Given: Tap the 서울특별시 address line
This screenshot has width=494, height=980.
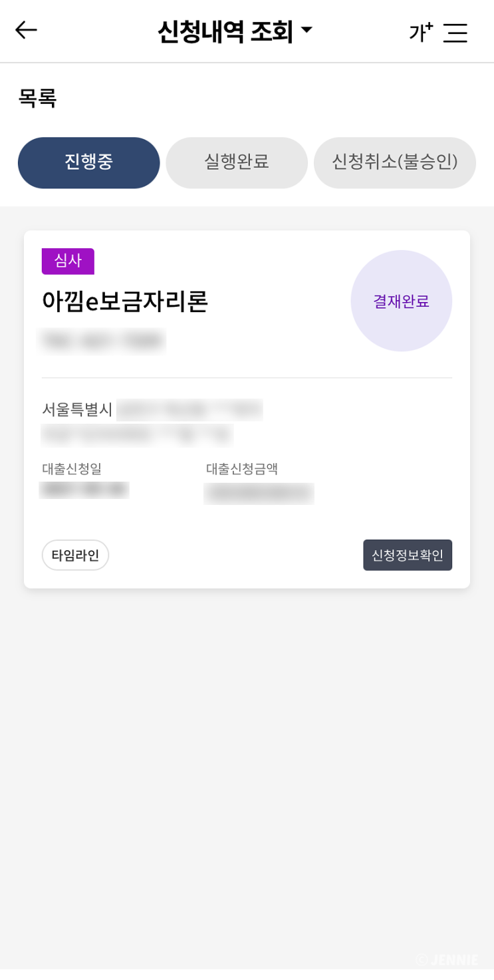Looking at the screenshot, I should point(77,409).
